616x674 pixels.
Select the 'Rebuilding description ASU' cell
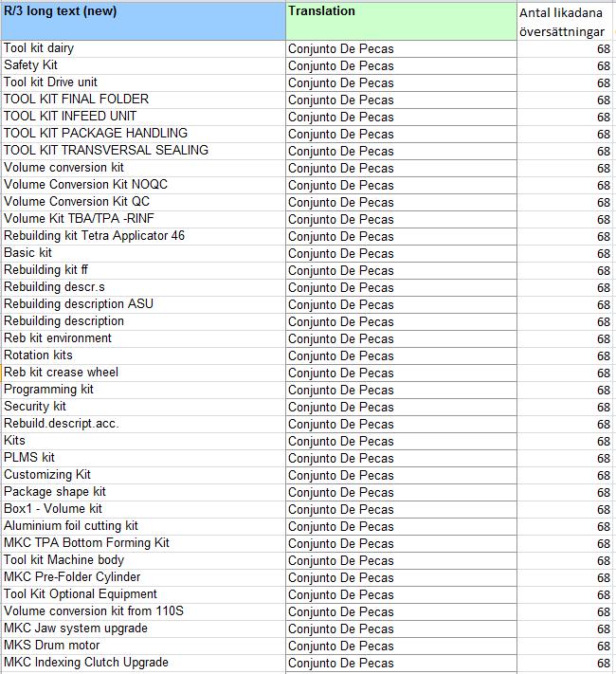tap(143, 304)
